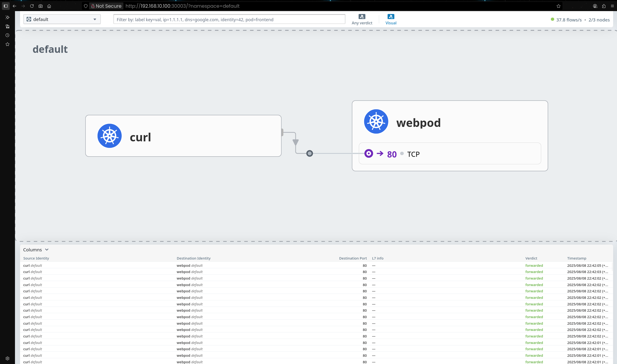Open the bookmarks star sidebar icon

(x=7, y=44)
